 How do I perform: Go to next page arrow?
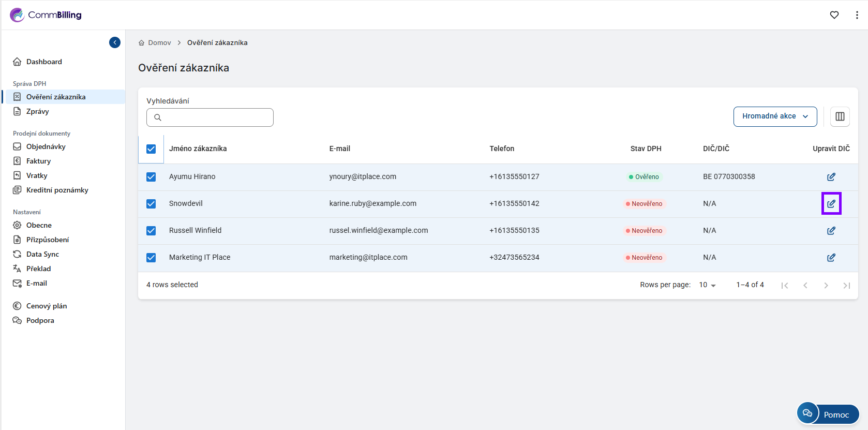pyautogui.click(x=826, y=285)
